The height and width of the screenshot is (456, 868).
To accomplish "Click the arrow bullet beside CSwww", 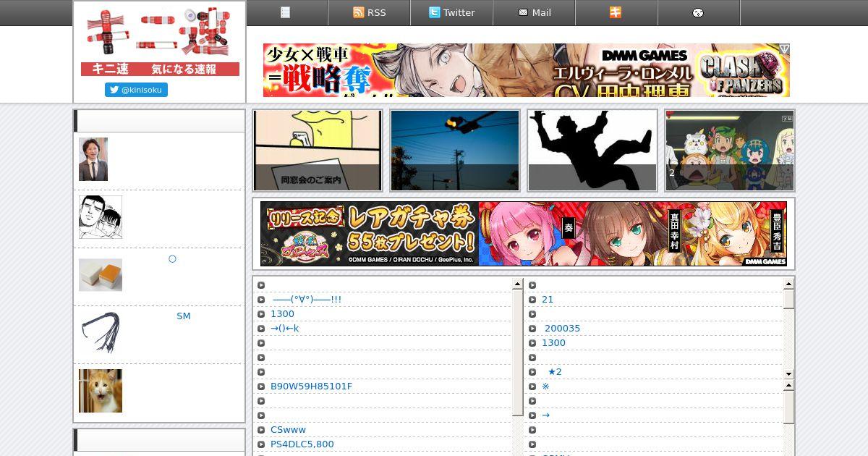I will coord(261,430).
